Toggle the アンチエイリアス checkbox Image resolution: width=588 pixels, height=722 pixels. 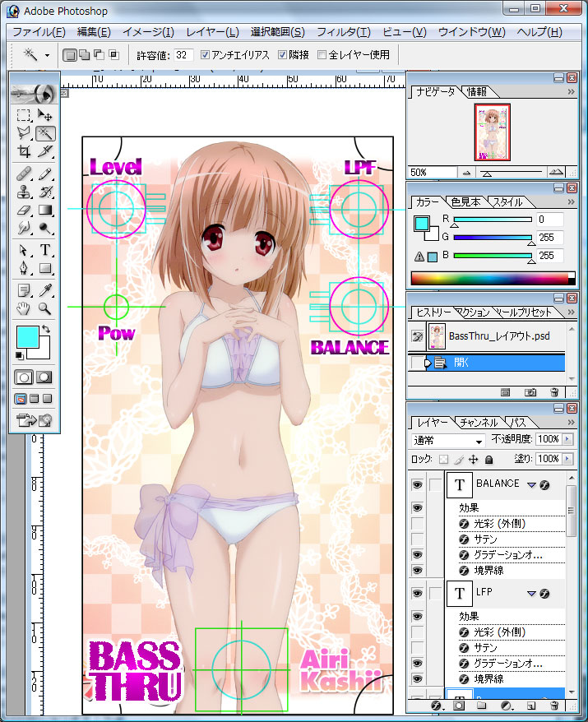[x=205, y=55]
